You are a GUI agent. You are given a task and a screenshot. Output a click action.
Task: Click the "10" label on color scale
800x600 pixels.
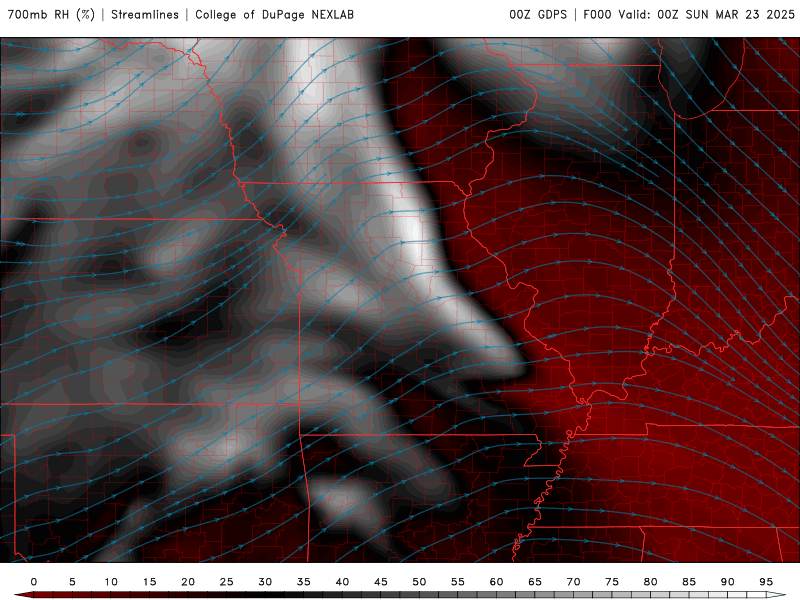click(111, 582)
